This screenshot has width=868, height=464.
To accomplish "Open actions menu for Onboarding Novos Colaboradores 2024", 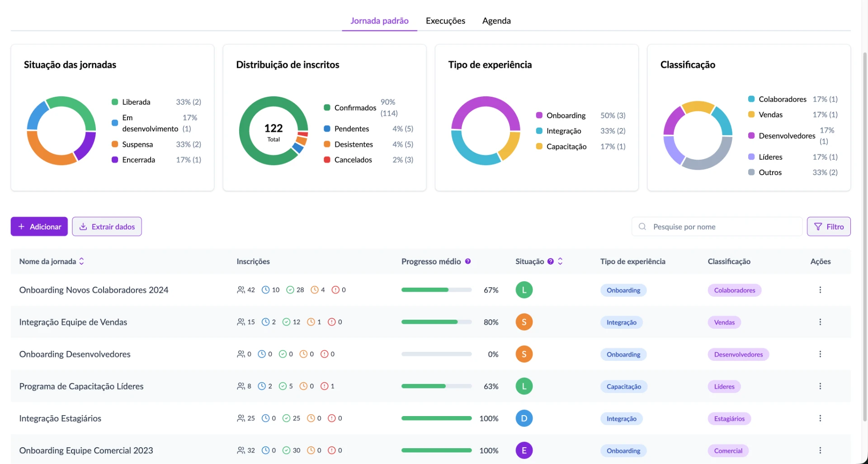I will pos(820,290).
